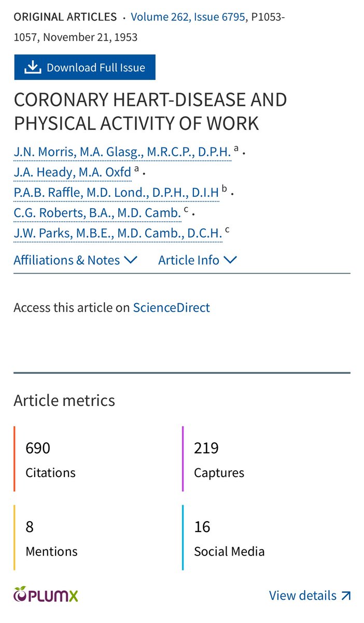Click the download arrow icon
The height and width of the screenshot is (623, 364).
pyautogui.click(x=32, y=67)
